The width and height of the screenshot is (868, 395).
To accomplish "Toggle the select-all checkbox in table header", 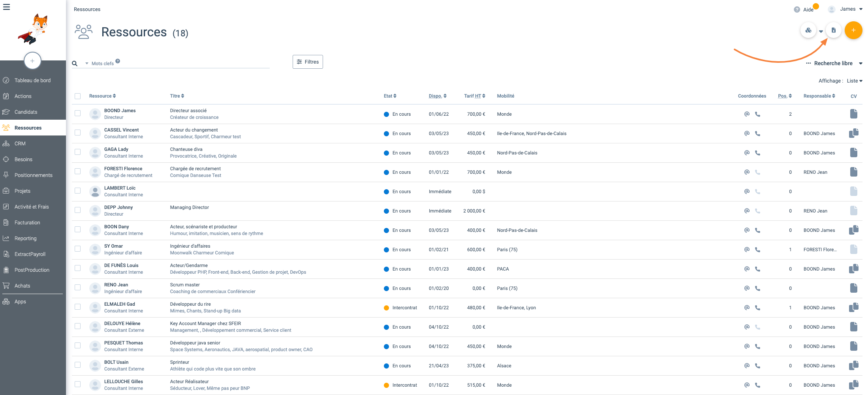I will tap(78, 96).
